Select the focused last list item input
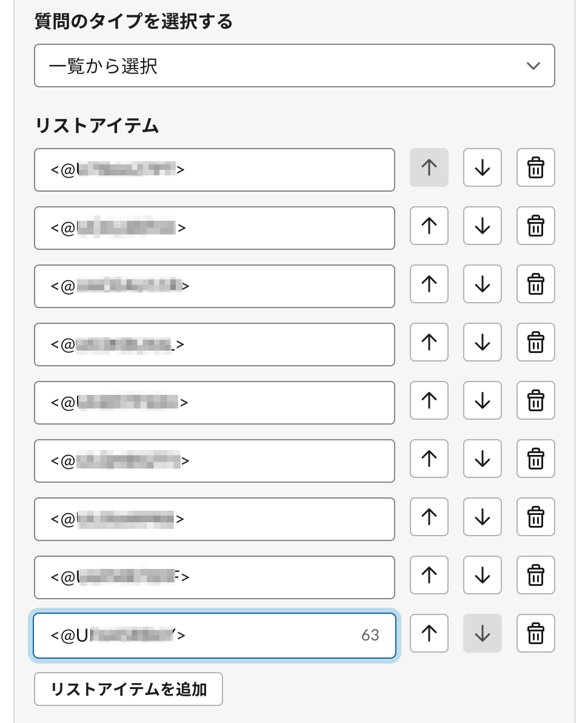 tap(215, 633)
